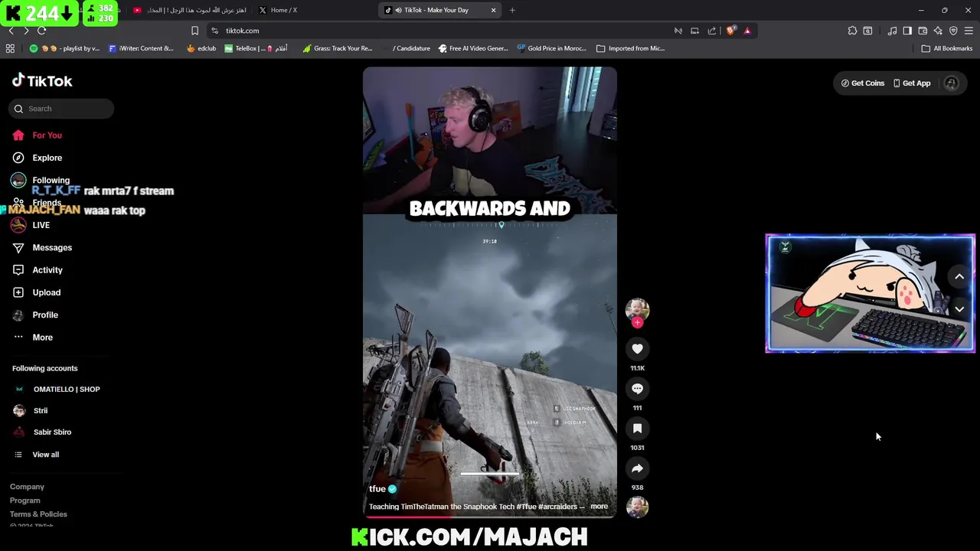This screenshot has height=551, width=980.
Task: Open the browser hamburger menu
Action: pos(969,31)
